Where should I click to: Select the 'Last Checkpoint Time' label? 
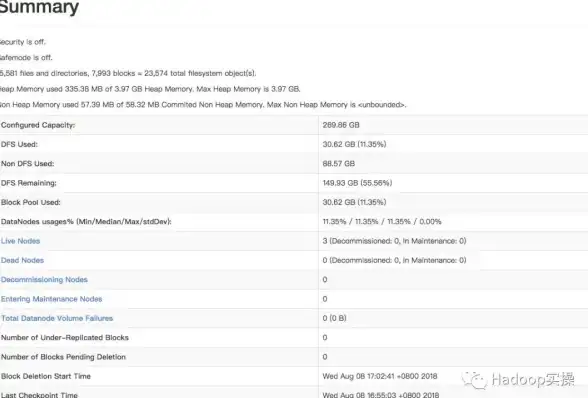(x=39, y=395)
